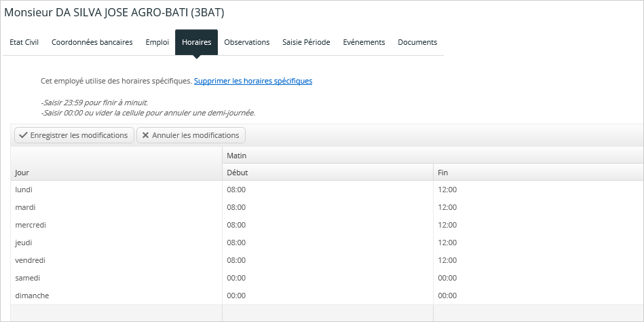Click the Jour column header
The width and height of the screenshot is (644, 322).
[x=116, y=164]
